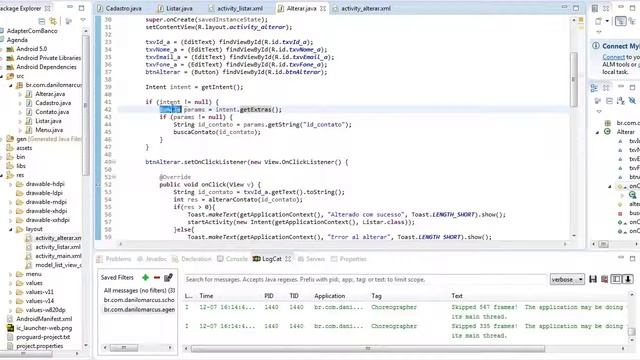Delete selected LogCat filter
This screenshot has height=360, width=640.
pos(157,278)
